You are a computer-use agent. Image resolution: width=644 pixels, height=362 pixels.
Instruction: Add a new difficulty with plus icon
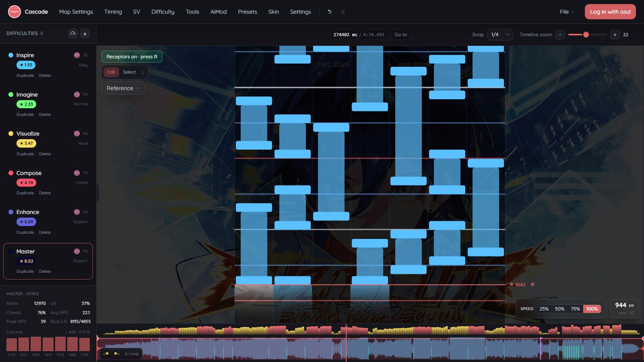tap(85, 34)
